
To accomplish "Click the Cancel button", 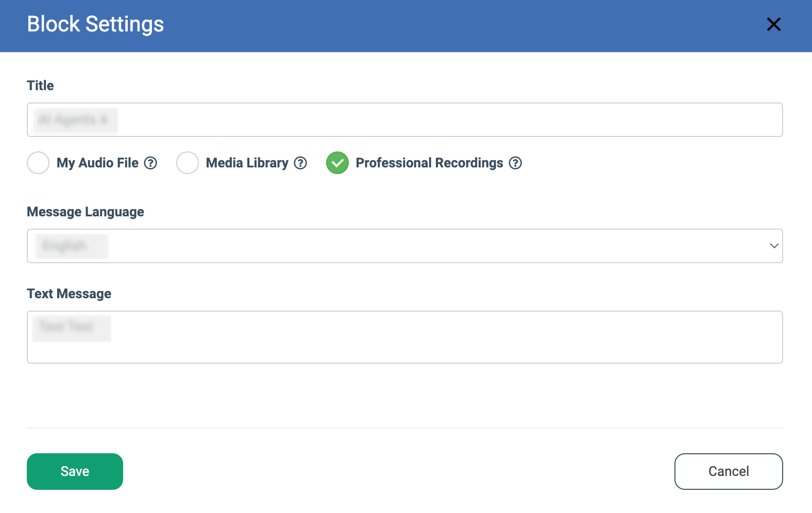I will click(729, 471).
